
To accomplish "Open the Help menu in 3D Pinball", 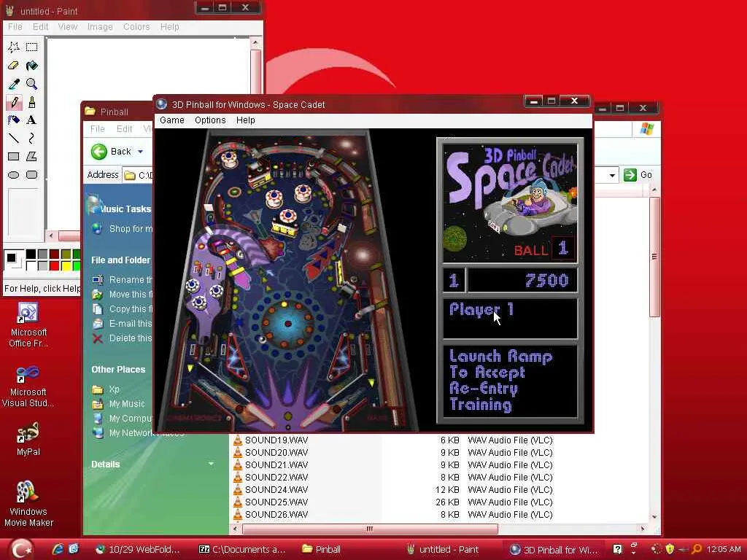I will pyautogui.click(x=245, y=120).
